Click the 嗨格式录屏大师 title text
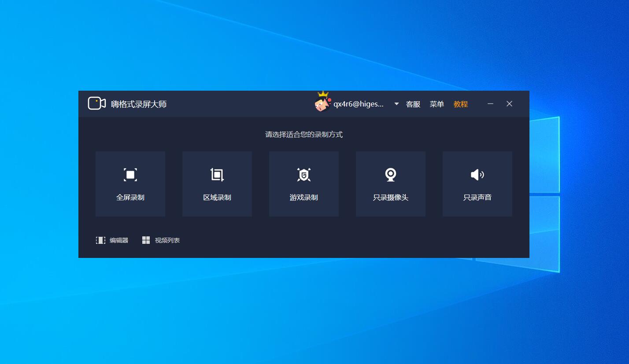This screenshot has width=629, height=364. 139,104
